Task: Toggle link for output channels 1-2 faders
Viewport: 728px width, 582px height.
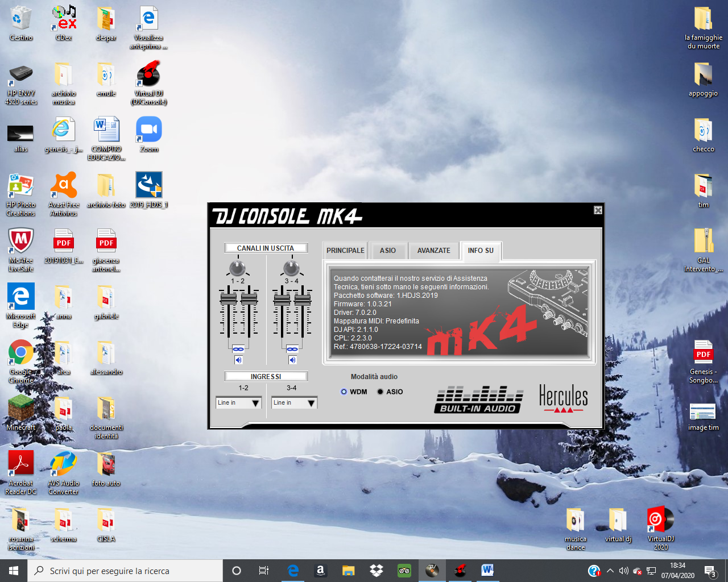Action: (238, 349)
